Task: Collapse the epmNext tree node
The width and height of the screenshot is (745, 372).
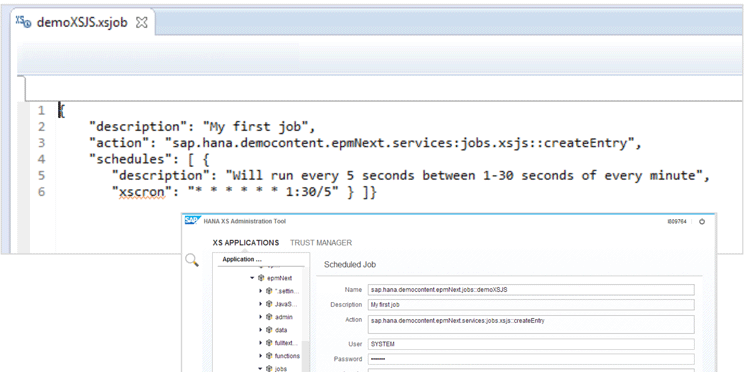Action: [x=252, y=278]
